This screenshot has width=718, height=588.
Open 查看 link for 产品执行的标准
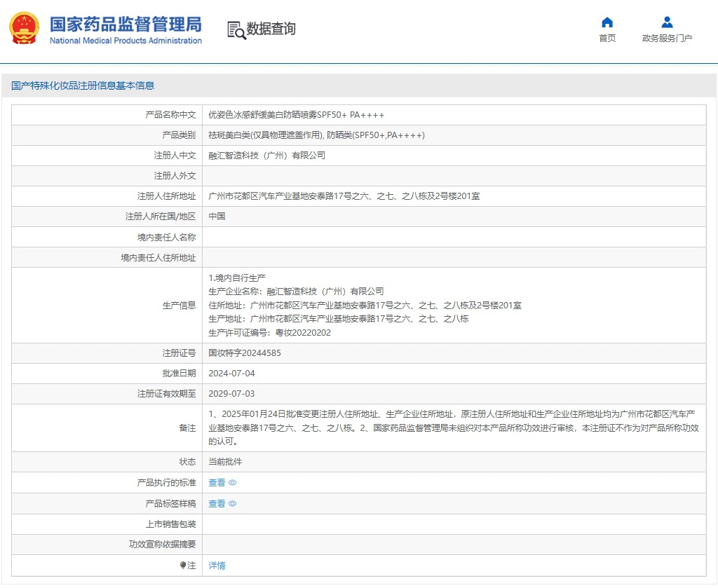tap(217, 483)
